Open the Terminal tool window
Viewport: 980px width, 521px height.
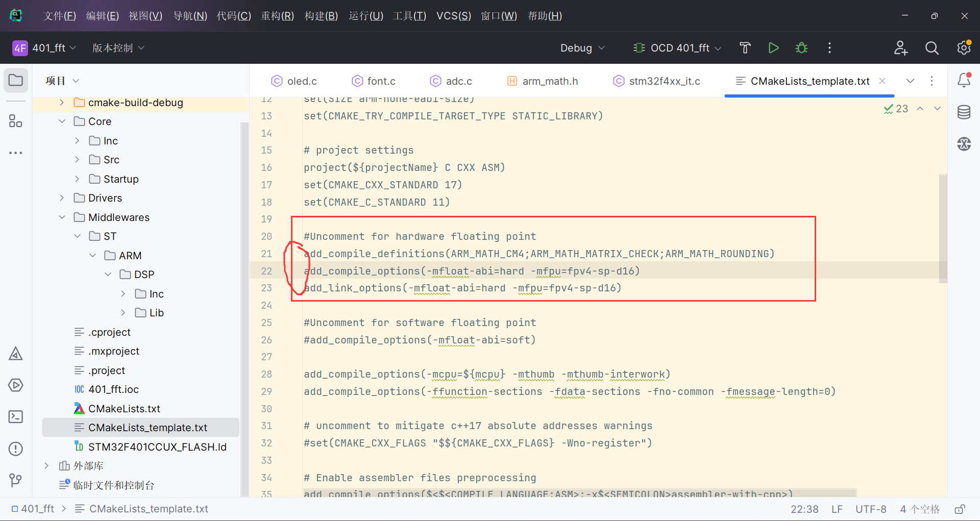15,417
